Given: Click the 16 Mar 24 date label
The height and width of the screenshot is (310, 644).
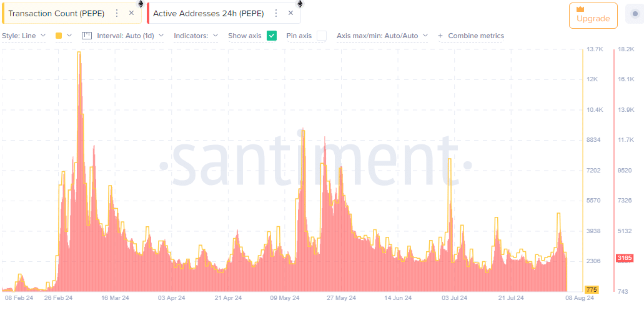Looking at the screenshot, I should pyautogui.click(x=115, y=297).
